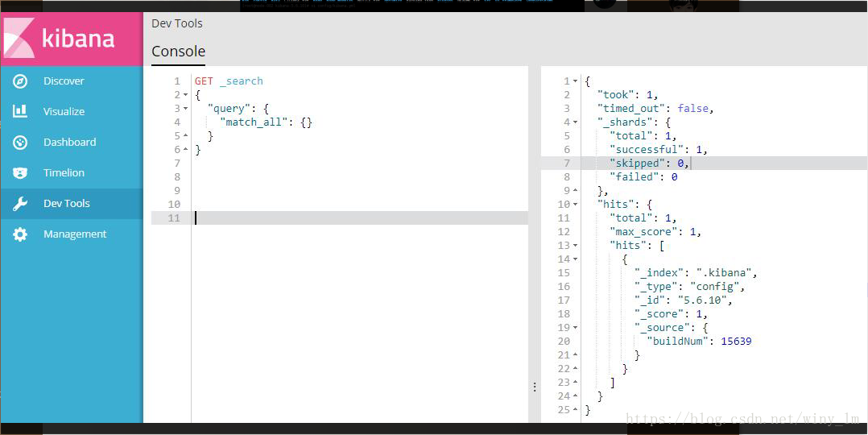The image size is (868, 435).
Task: Collapse the hit object on line 14
Action: point(575,259)
